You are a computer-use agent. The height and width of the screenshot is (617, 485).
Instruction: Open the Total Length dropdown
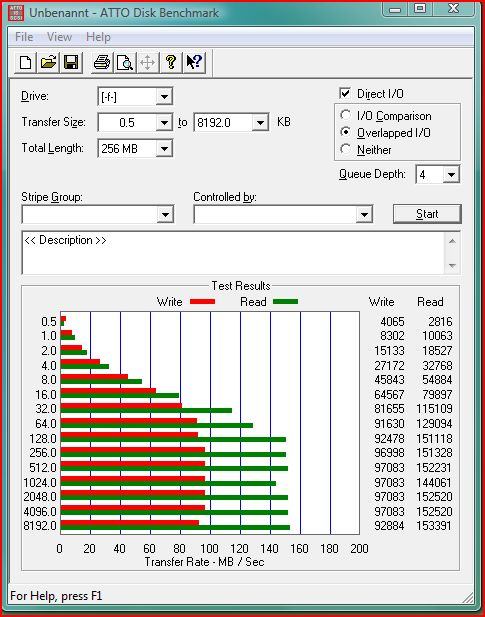(164, 149)
